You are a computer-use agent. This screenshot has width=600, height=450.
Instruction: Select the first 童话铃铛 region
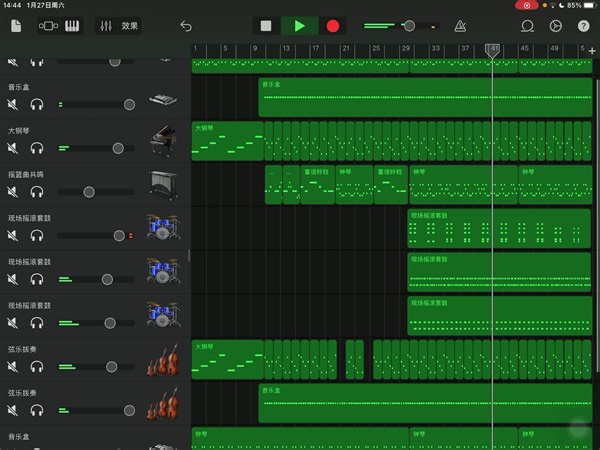coord(318,184)
